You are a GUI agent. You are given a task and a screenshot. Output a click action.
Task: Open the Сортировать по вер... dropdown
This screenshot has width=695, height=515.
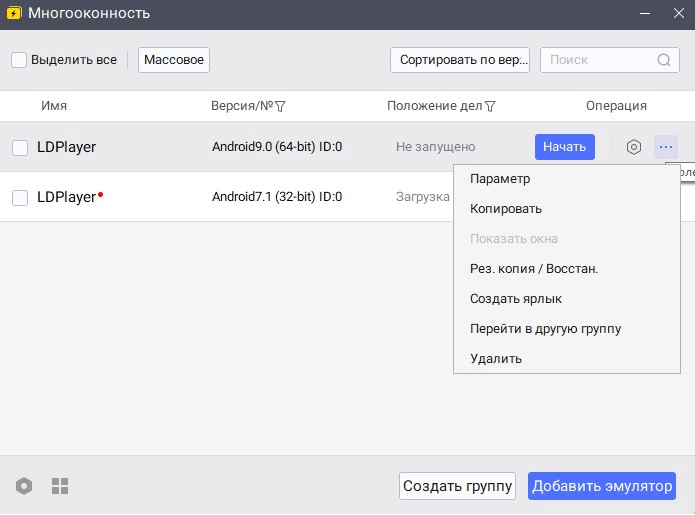tap(460, 60)
